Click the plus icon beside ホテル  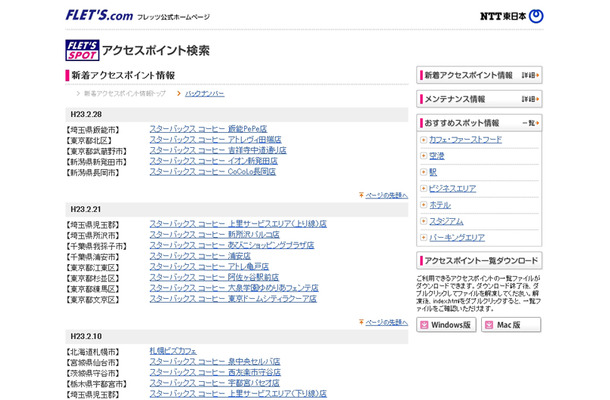pyautogui.click(x=424, y=205)
